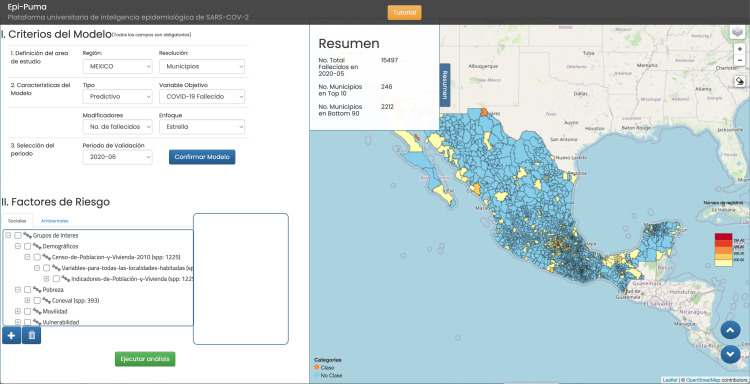Check the Variables-para-todas-las-localidades-habitadas checkbox
This screenshot has width=750, height=384.
pos(46,268)
